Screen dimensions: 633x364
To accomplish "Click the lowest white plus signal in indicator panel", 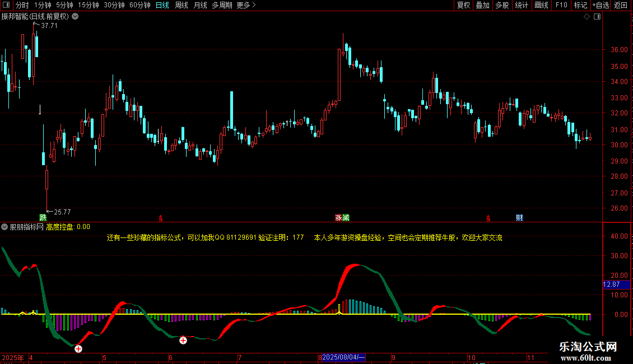I will click(78, 349).
